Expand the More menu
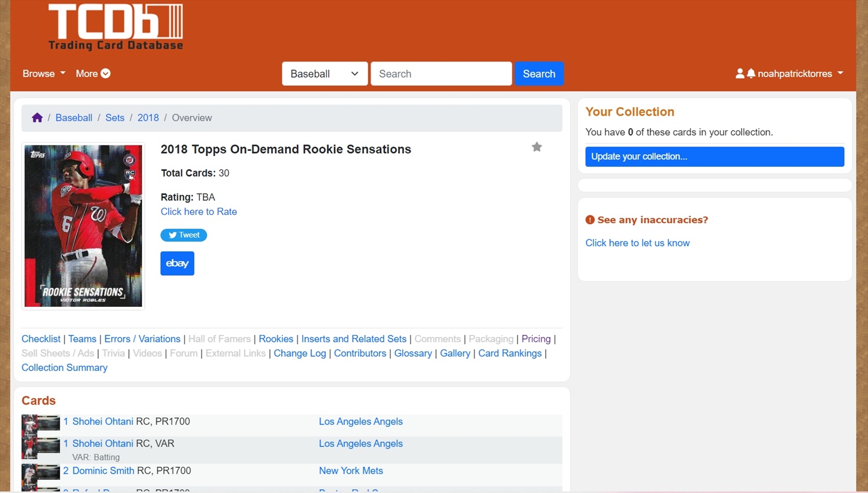868x493 pixels. coord(93,73)
